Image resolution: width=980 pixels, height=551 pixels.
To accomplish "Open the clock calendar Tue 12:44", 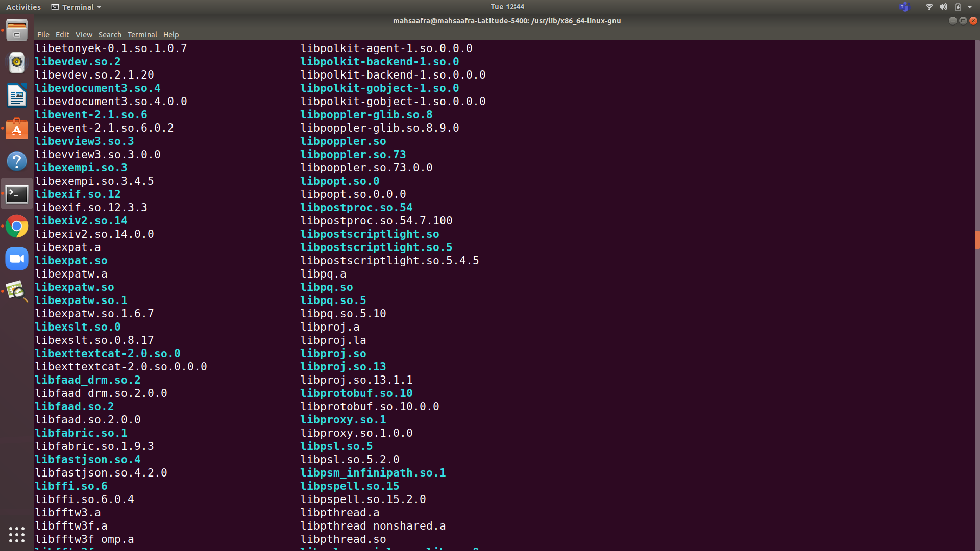I will coord(507,7).
